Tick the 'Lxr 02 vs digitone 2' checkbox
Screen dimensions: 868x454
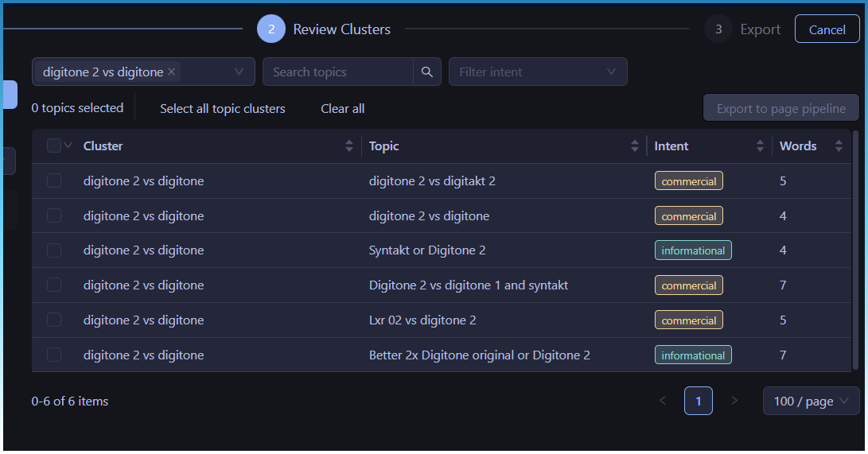pyautogui.click(x=54, y=320)
